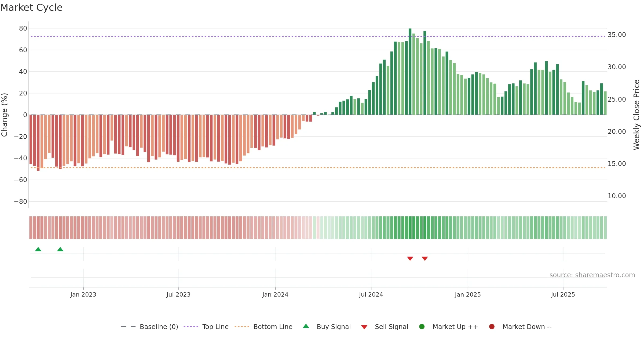Click the Jan 2023 axis label
This screenshot has height=362, width=644.
pyautogui.click(x=83, y=294)
